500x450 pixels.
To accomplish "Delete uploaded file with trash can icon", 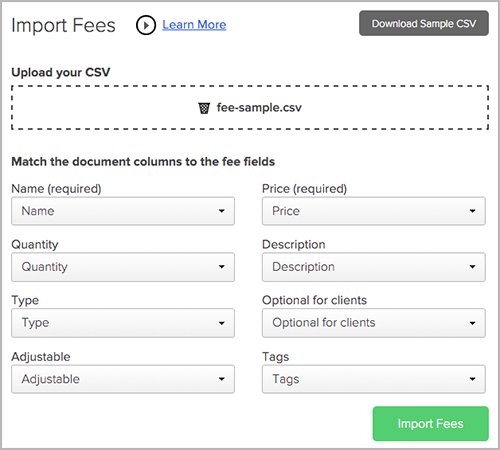I will (204, 108).
